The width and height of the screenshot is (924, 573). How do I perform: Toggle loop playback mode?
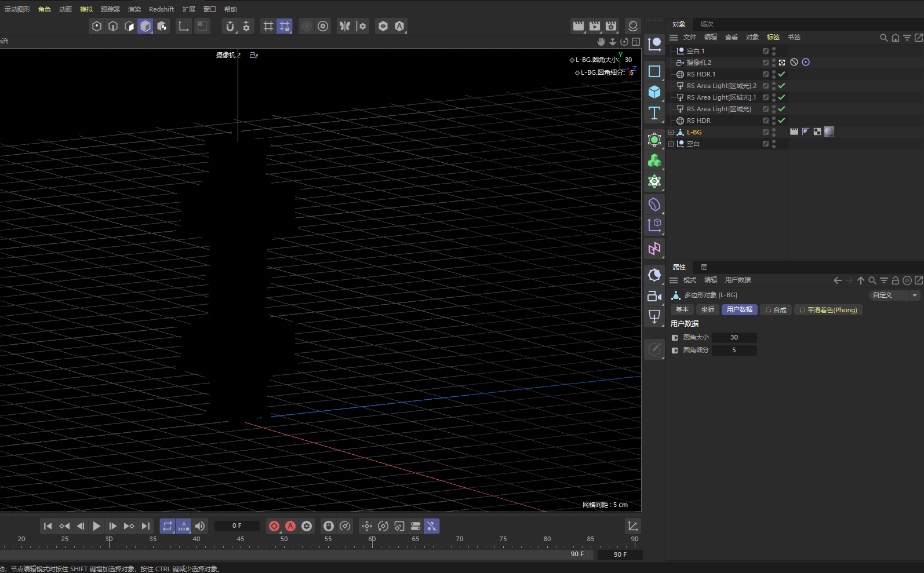click(x=168, y=526)
